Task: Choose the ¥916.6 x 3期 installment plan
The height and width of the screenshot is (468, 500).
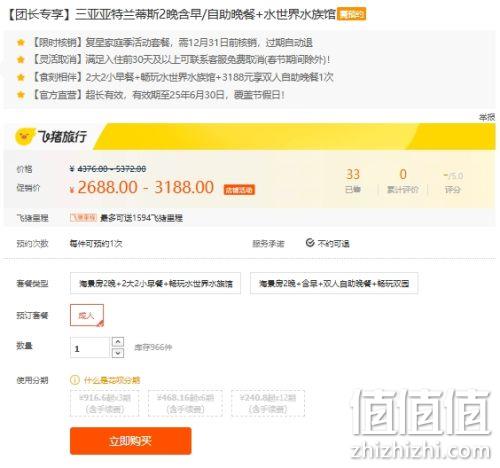Action: point(105,403)
